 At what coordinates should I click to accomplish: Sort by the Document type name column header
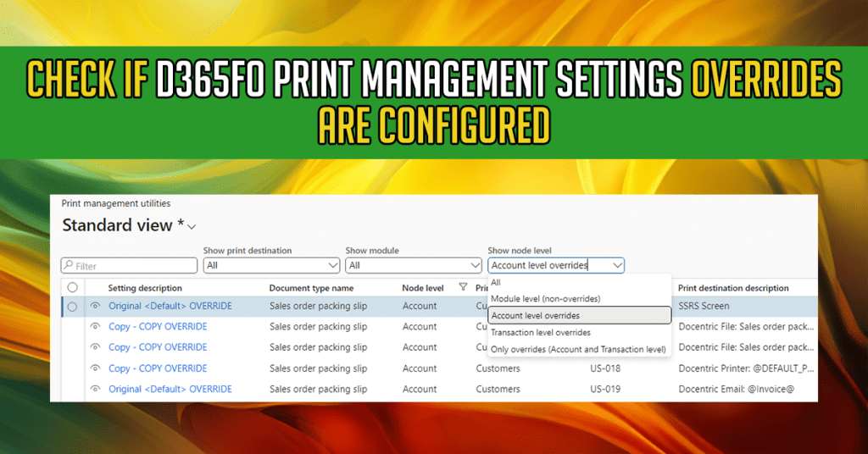point(311,288)
